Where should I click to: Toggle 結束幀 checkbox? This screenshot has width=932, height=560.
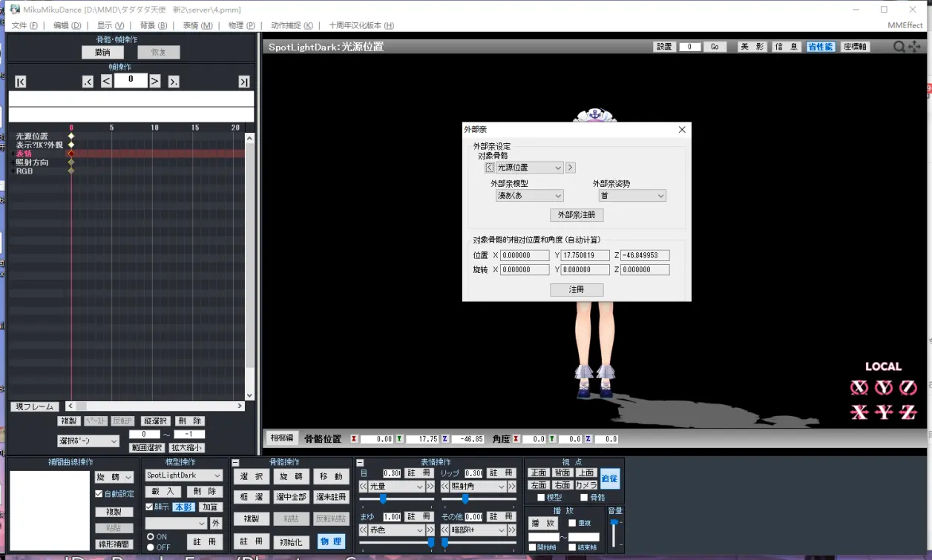pyautogui.click(x=572, y=547)
